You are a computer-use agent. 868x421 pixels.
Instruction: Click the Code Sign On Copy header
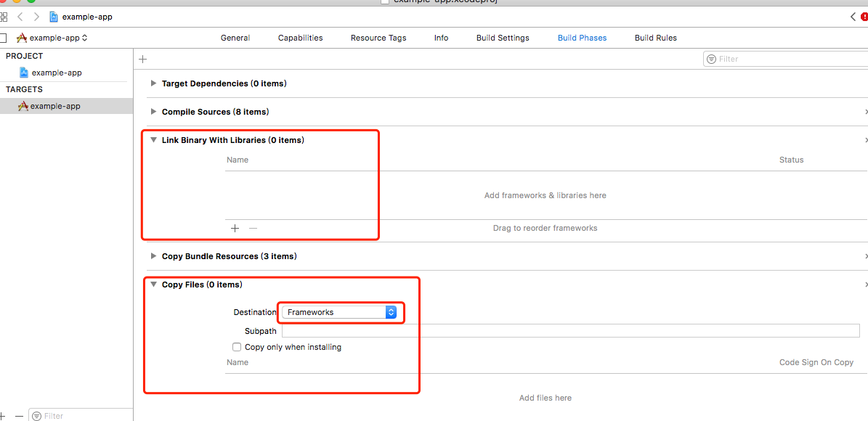(x=816, y=362)
